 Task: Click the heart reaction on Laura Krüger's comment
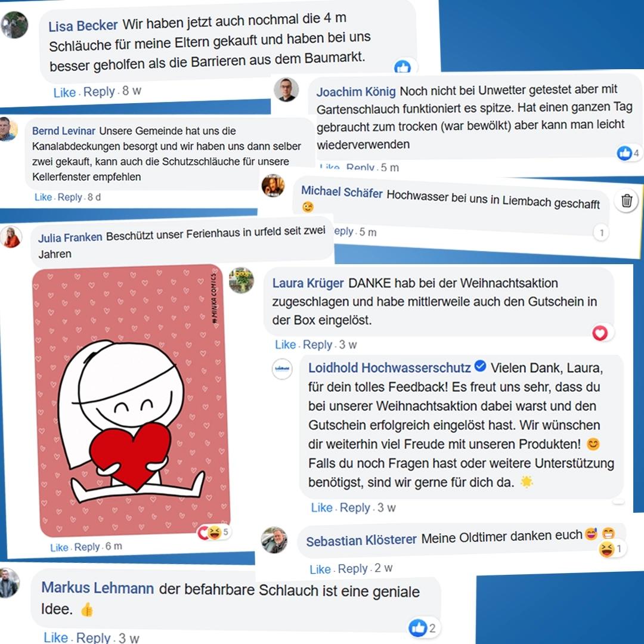600,333
